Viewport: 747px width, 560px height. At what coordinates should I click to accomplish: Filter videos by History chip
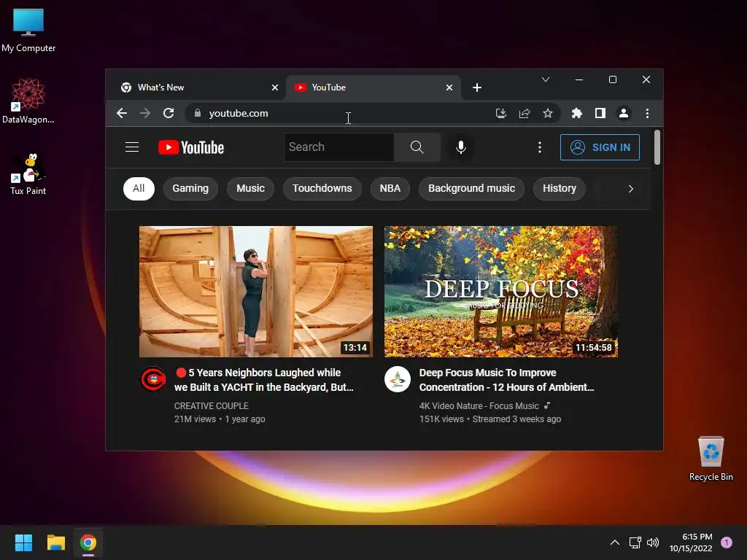(560, 189)
